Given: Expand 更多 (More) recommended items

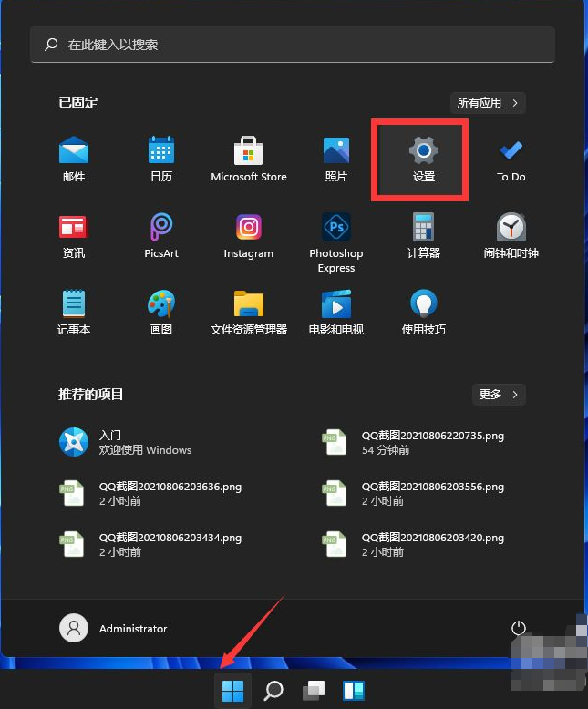Looking at the screenshot, I should [499, 395].
